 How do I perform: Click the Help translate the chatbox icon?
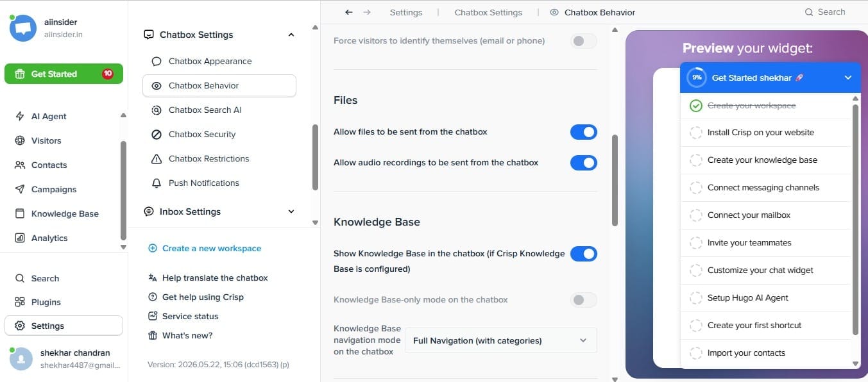(153, 278)
